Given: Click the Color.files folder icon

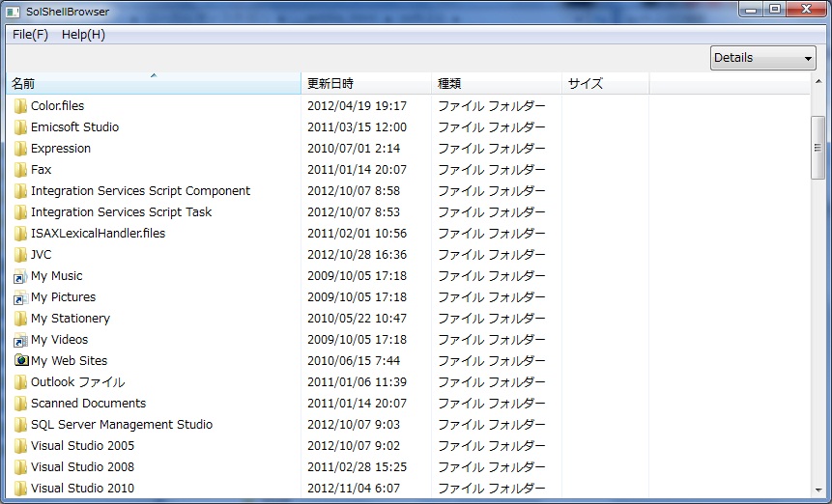Looking at the screenshot, I should (x=20, y=106).
